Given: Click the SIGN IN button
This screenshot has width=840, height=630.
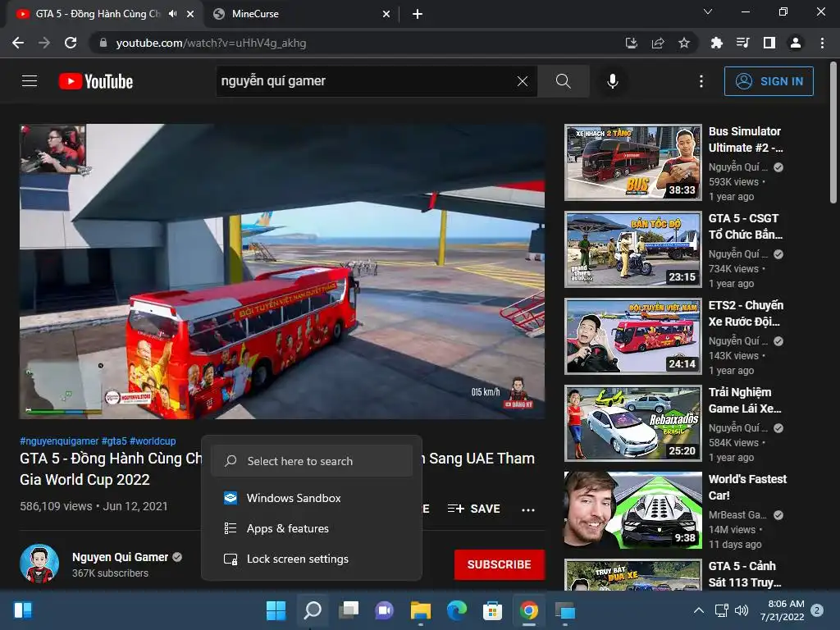Looking at the screenshot, I should [768, 81].
